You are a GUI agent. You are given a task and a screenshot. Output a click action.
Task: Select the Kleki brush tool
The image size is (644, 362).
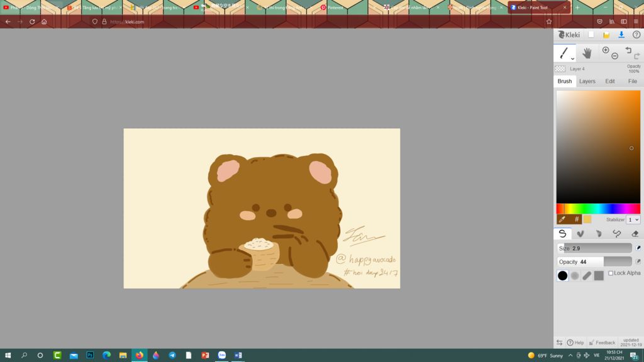[563, 53]
